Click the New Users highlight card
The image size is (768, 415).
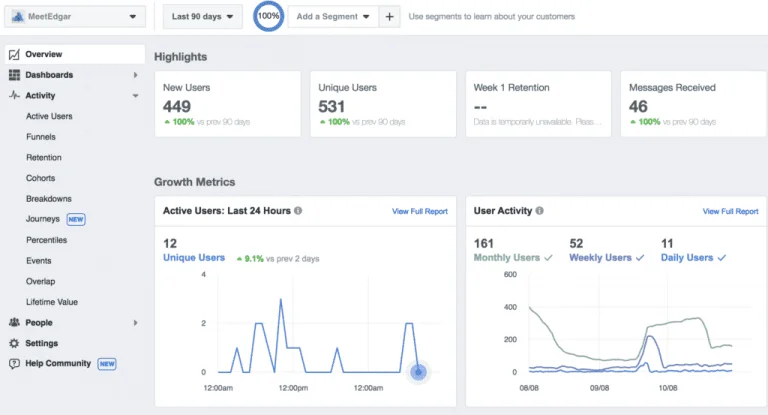coord(228,104)
